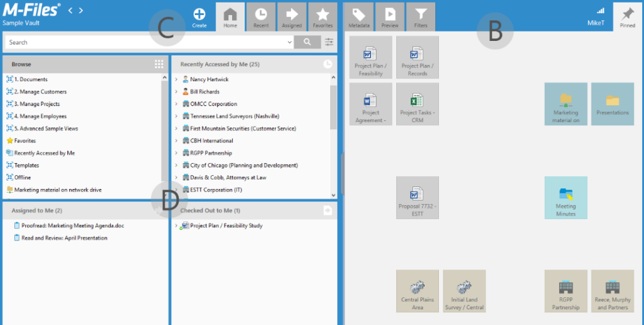Click the Recently Accessed clock icon

point(327,64)
